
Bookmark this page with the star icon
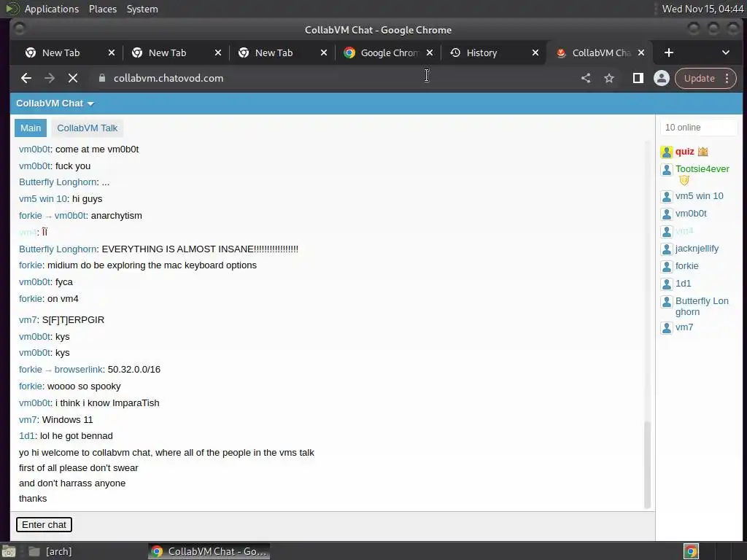coord(609,78)
